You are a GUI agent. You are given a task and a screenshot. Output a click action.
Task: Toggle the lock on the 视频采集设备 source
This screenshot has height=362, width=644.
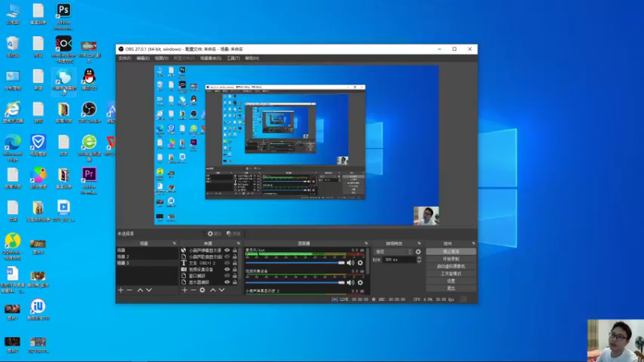coord(235,269)
